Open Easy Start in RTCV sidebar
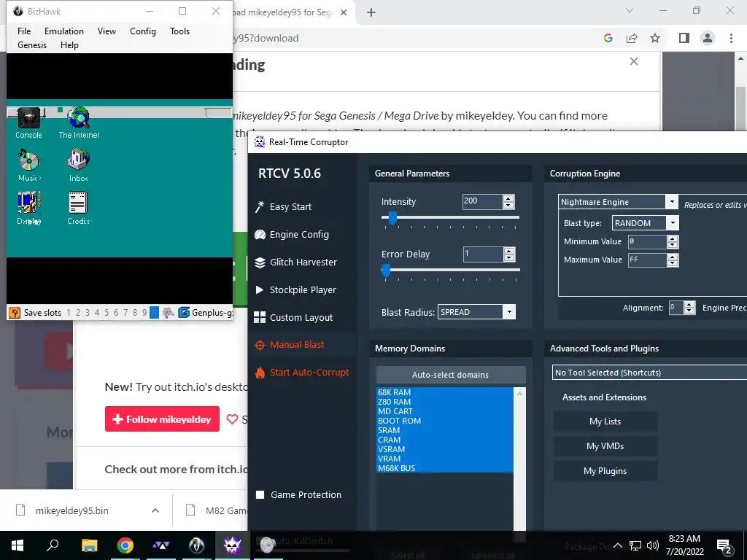The height and width of the screenshot is (560, 747). pyautogui.click(x=283, y=206)
